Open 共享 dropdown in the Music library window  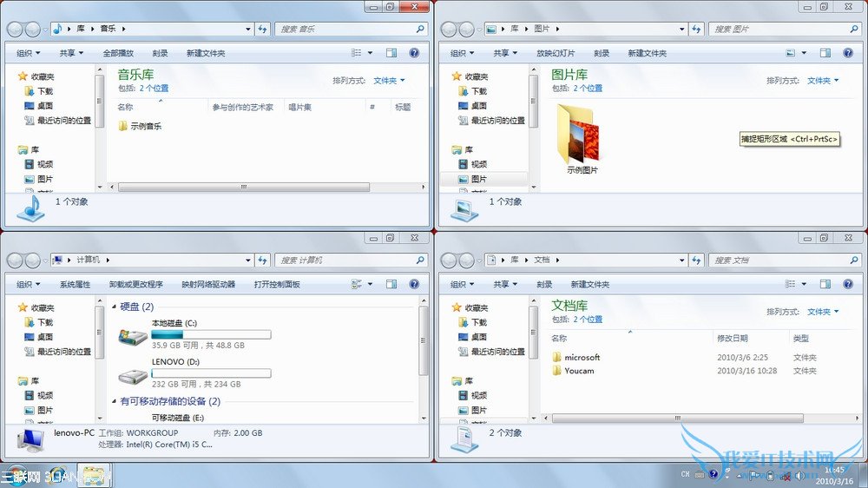tap(71, 53)
